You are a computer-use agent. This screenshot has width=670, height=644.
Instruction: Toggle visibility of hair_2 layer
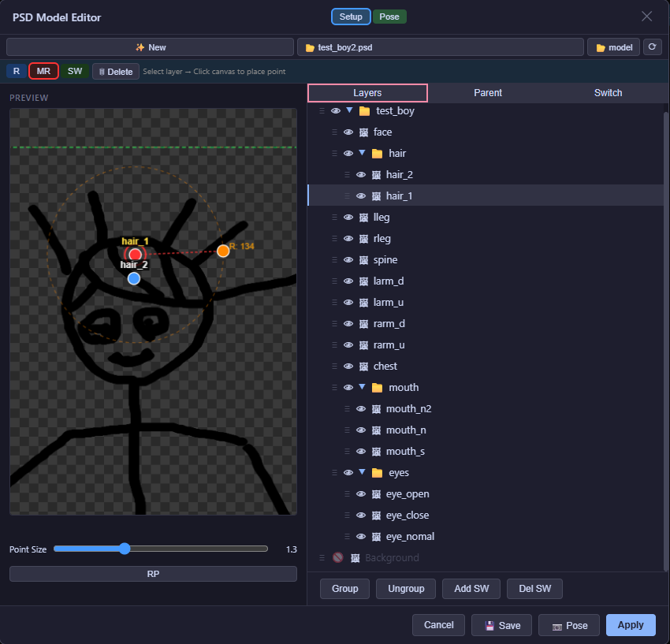[361, 175]
